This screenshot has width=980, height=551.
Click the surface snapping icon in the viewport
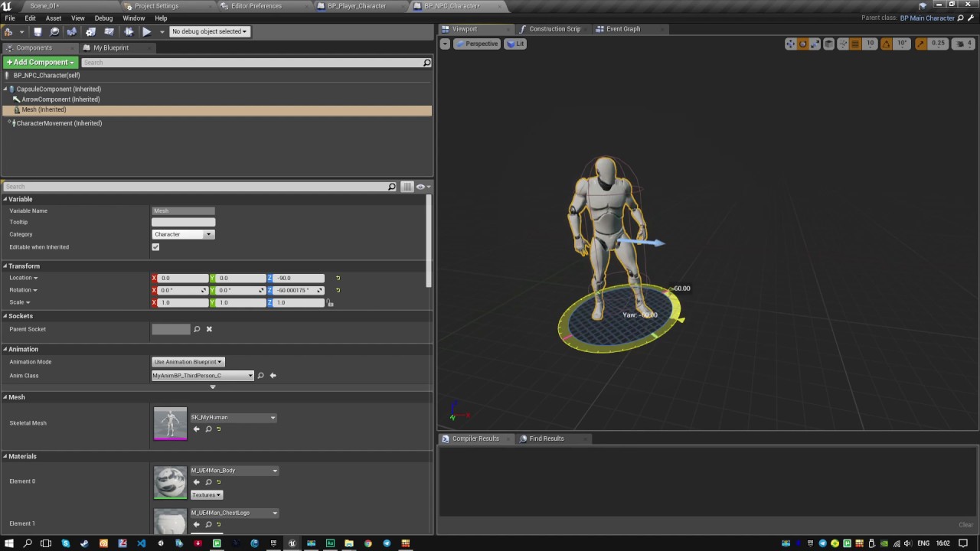(842, 44)
